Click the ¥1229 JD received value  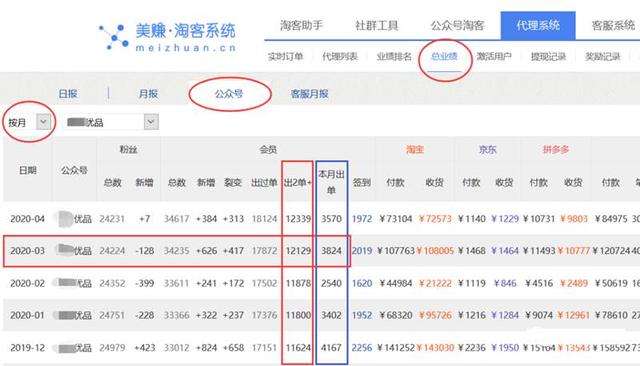[x=505, y=219]
